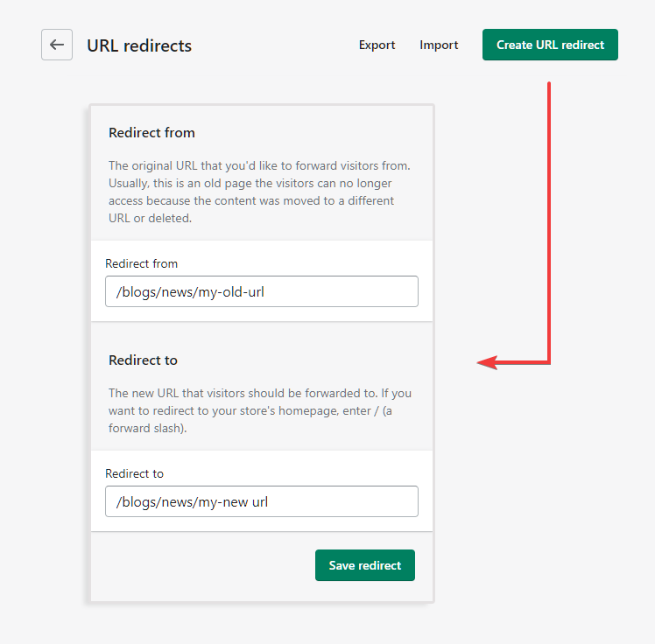Open the Import option

(439, 45)
